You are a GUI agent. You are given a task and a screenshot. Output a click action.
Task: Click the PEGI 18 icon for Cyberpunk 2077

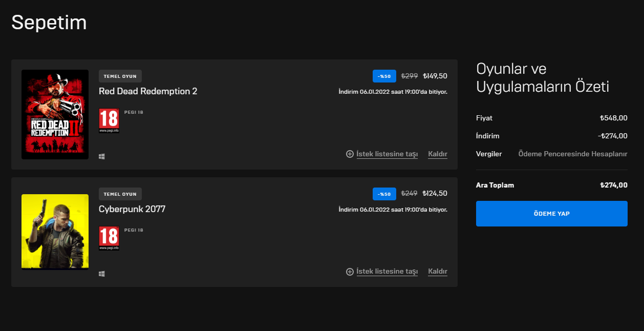tap(109, 239)
